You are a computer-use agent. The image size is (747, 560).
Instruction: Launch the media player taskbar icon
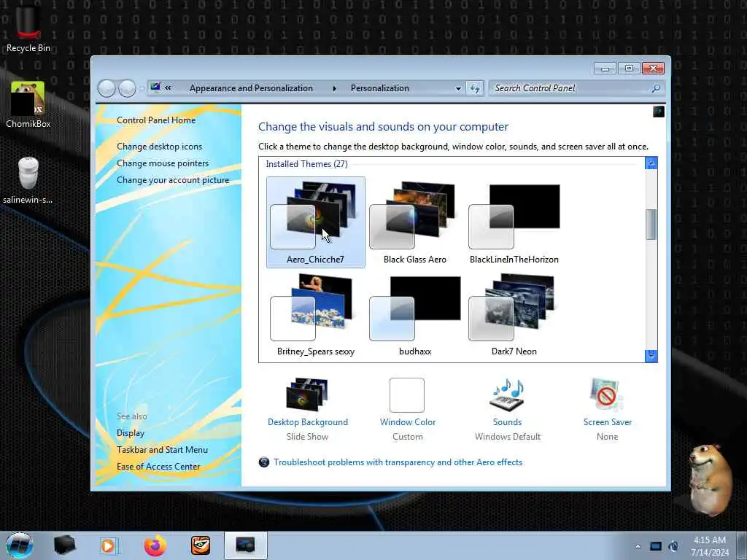pyautogui.click(x=109, y=545)
